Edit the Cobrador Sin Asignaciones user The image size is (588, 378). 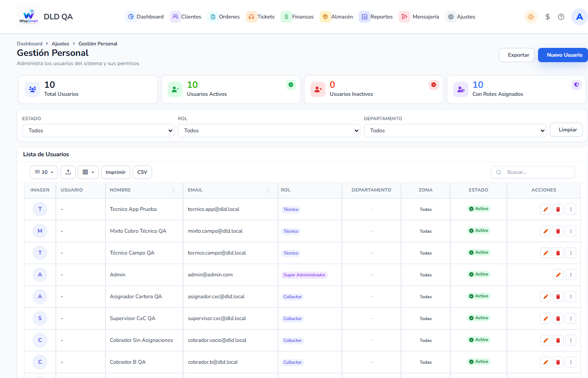point(546,340)
